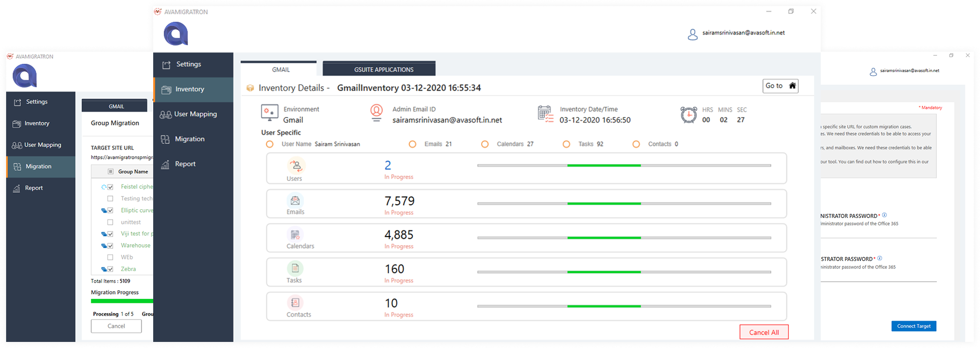Viewport: 980px width, 348px height.
Task: Select the Calendars 27 radio button
Action: coord(485,144)
